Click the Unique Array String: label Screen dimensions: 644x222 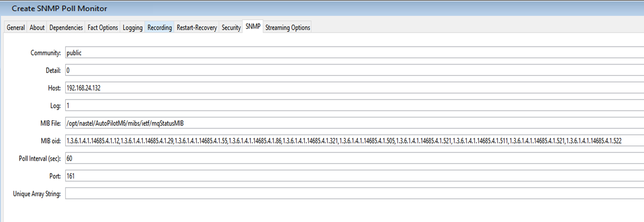click(x=37, y=194)
